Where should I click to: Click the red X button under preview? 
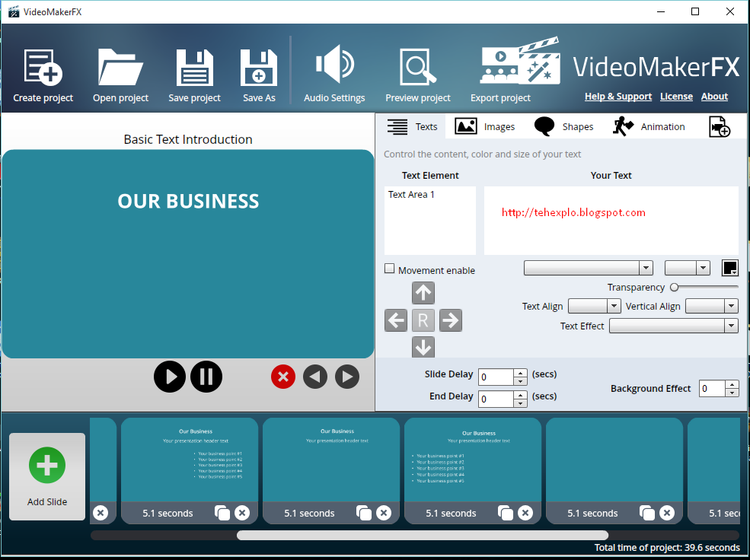(283, 377)
